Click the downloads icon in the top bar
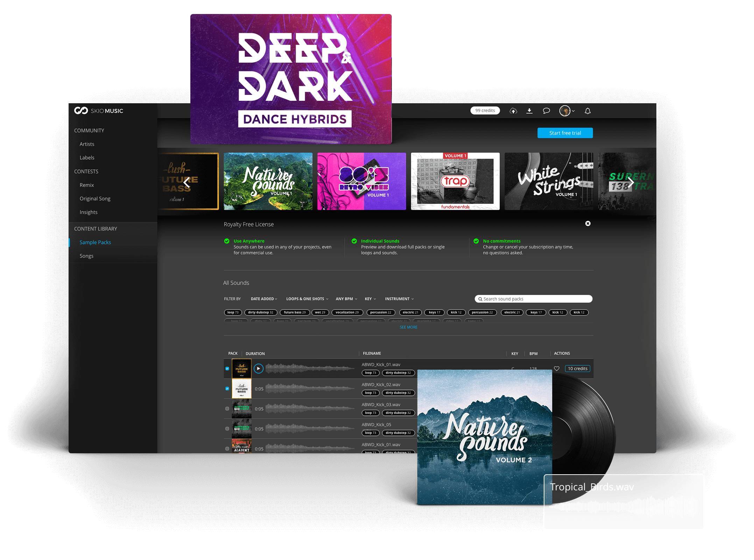 pyautogui.click(x=529, y=111)
